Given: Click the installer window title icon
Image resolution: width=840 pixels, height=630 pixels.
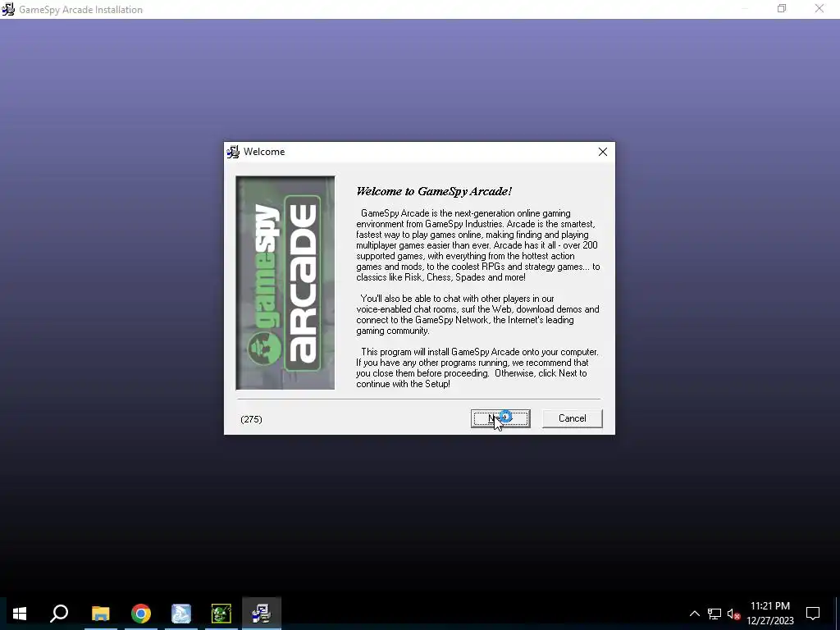Looking at the screenshot, I should [8, 9].
